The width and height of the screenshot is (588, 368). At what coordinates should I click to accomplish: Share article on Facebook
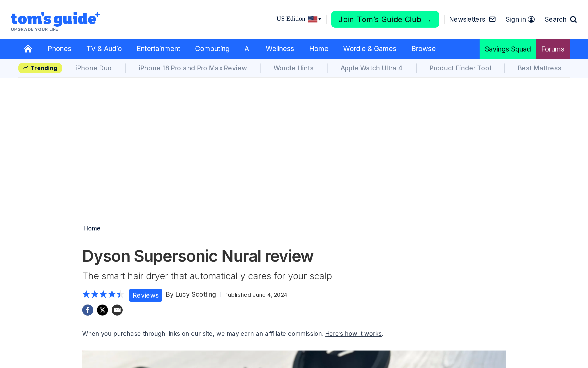88,310
